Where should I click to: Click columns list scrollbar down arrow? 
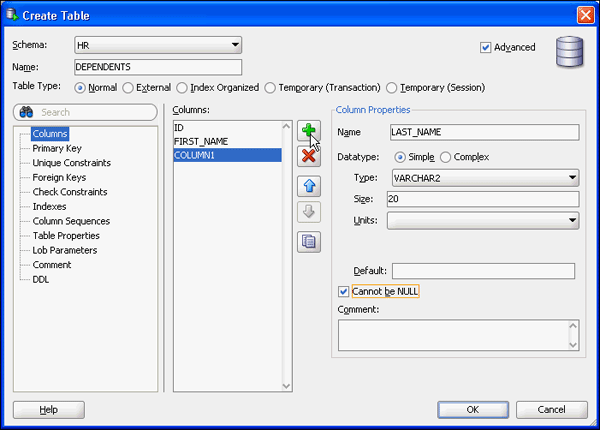286,386
